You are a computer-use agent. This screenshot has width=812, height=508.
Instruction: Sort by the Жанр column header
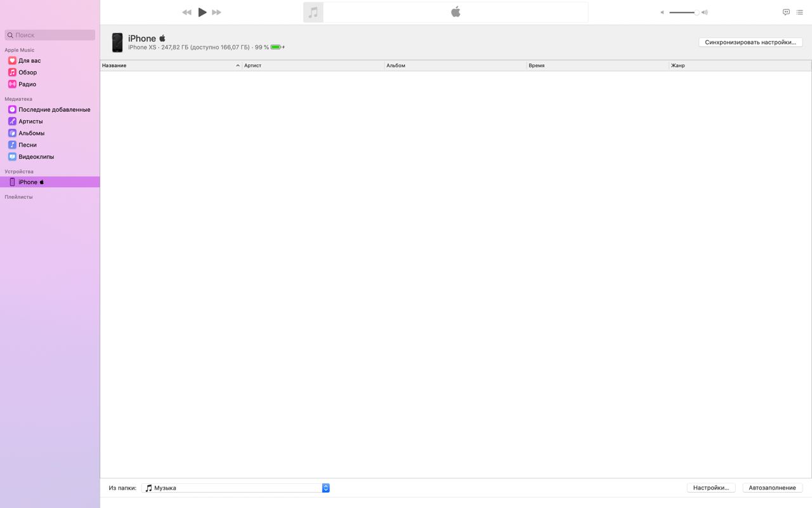click(740, 65)
